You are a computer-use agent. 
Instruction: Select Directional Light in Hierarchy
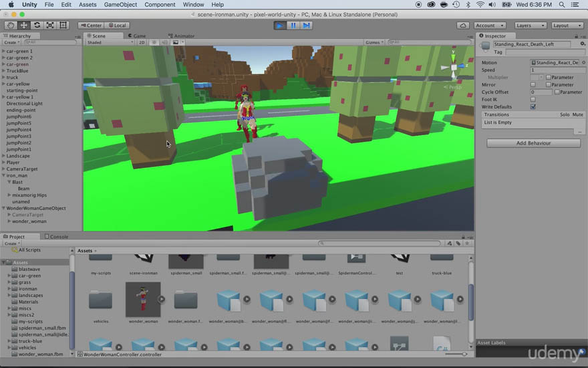click(24, 104)
